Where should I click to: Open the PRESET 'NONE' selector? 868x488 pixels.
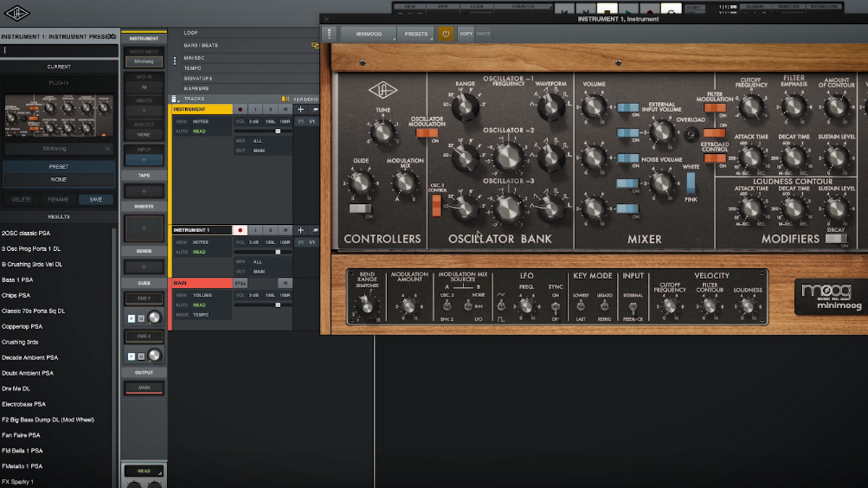click(59, 179)
